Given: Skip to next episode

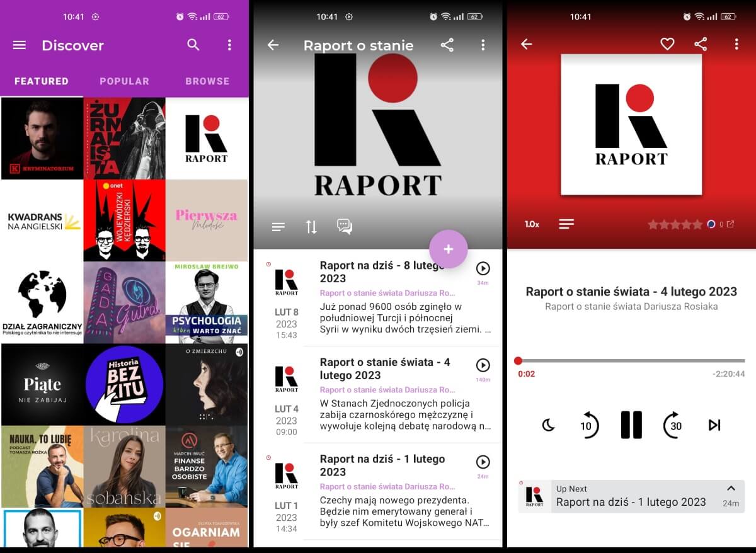Looking at the screenshot, I should [x=714, y=425].
